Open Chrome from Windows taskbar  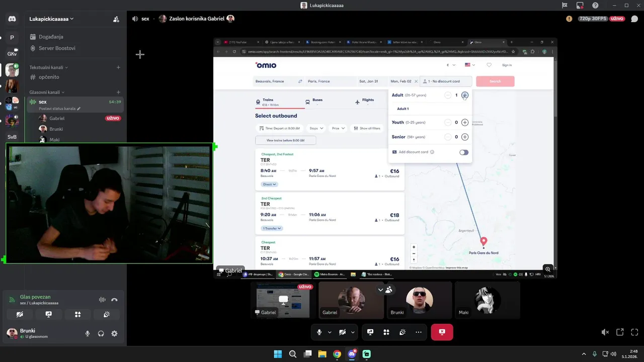click(x=337, y=354)
